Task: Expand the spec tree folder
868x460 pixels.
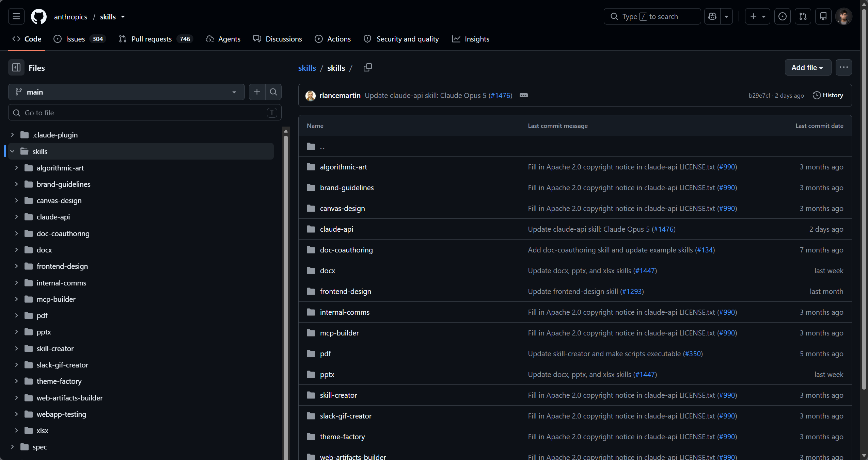Action: (x=12, y=447)
